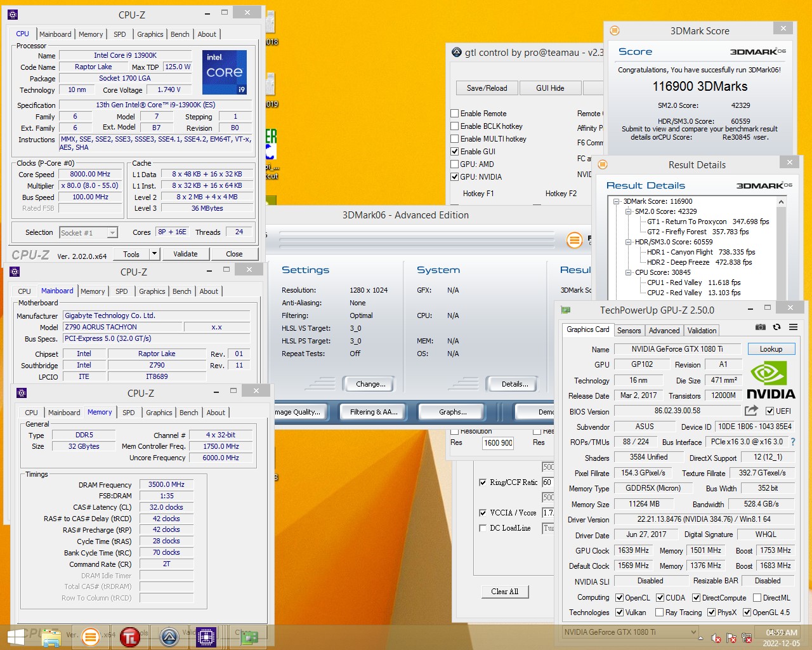Click the Save/Reload button in gtl control
The width and height of the screenshot is (812, 650).
click(x=487, y=88)
